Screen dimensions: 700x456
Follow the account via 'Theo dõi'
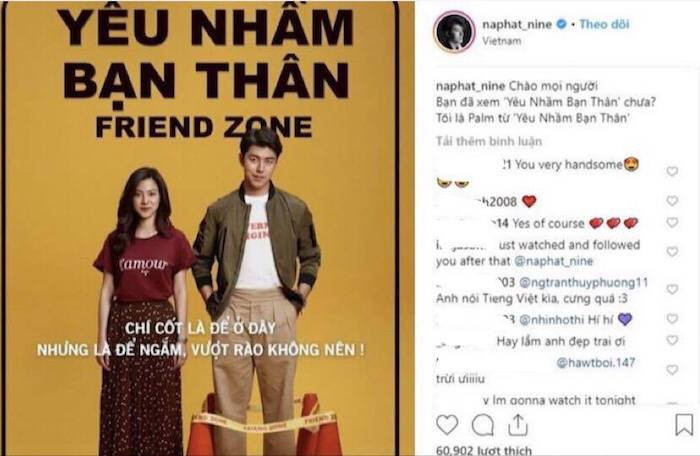tap(604, 24)
